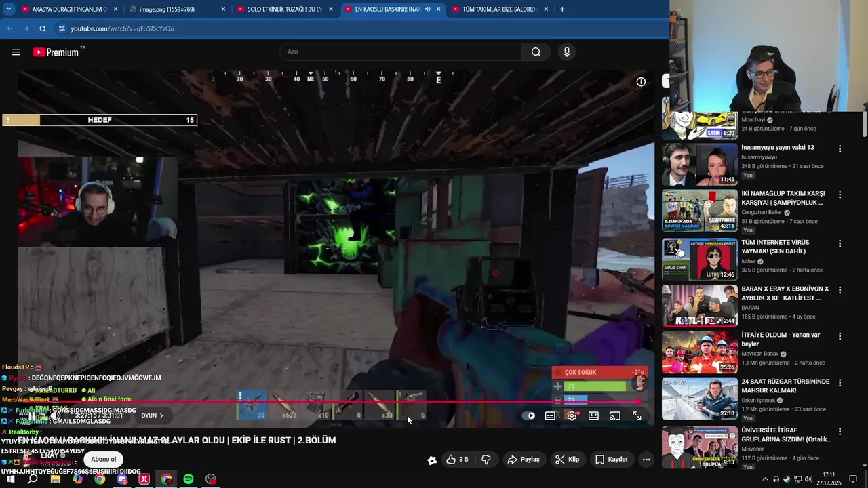The width and height of the screenshot is (868, 488).
Task: Click the browser address bar URL
Action: (123, 28)
